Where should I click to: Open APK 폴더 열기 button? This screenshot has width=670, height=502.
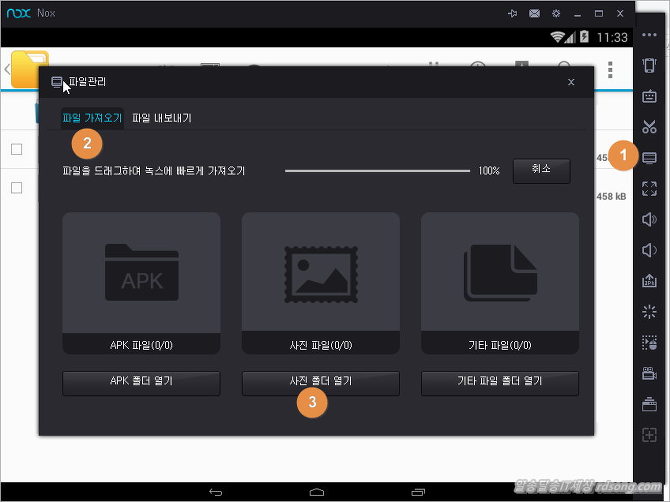[141, 382]
